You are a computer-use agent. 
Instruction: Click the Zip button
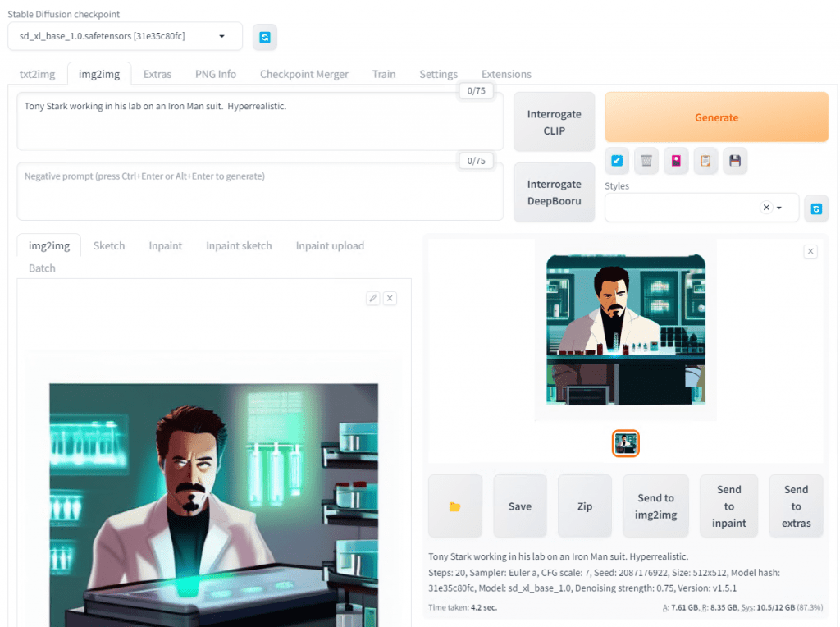[x=584, y=506]
